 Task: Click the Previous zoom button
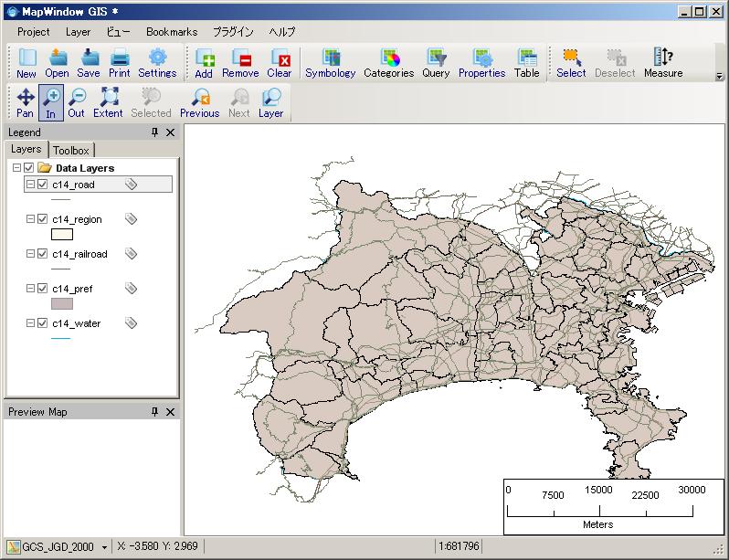point(199,102)
